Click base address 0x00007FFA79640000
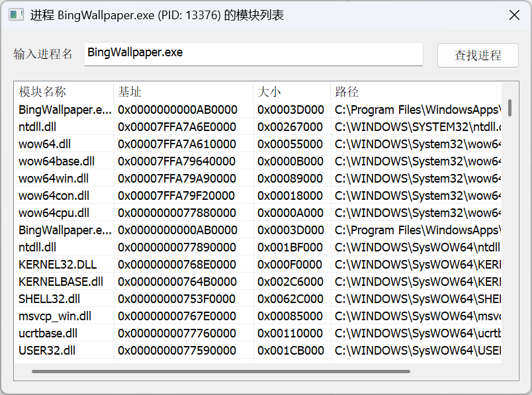Image resolution: width=532 pixels, height=395 pixels. pos(177,161)
